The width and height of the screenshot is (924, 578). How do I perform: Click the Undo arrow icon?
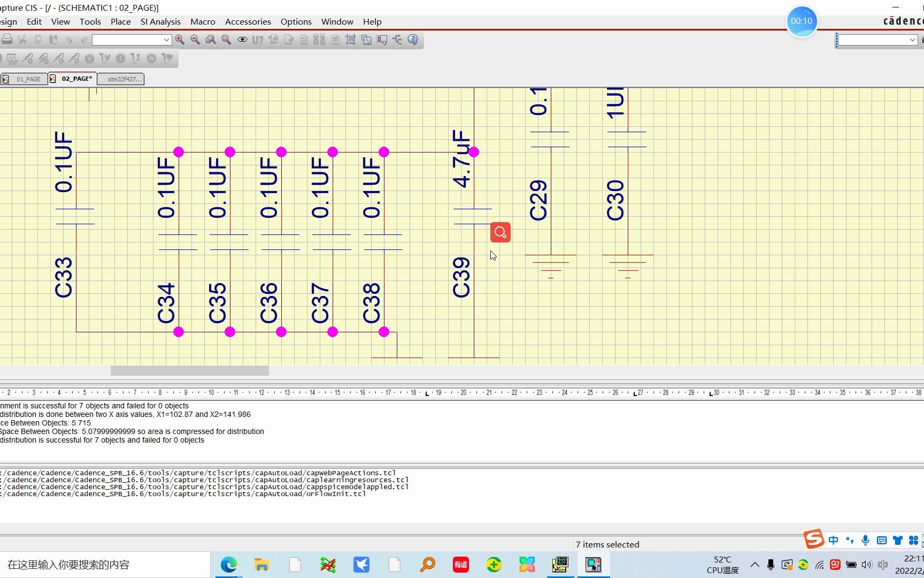[x=69, y=40]
